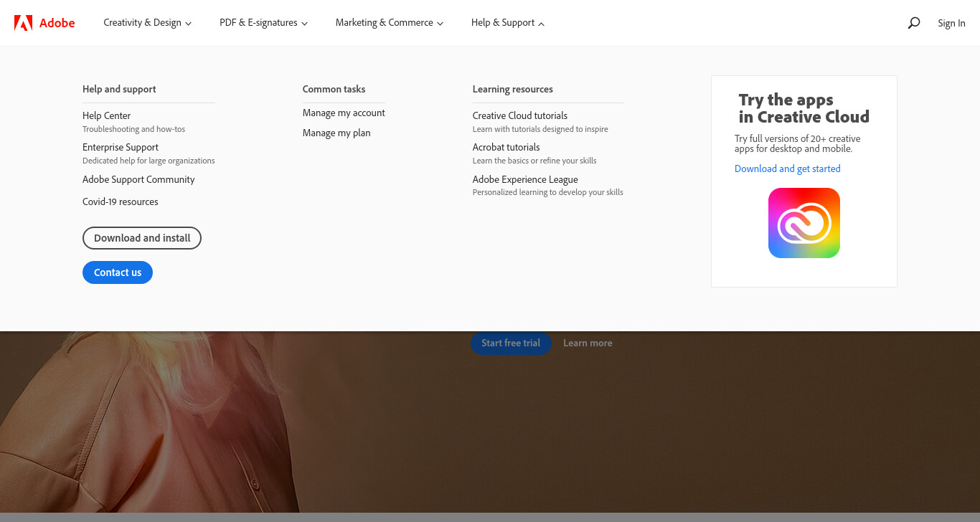The width and height of the screenshot is (980, 522).
Task: Click the blue Contact us button
Action: pyautogui.click(x=118, y=272)
